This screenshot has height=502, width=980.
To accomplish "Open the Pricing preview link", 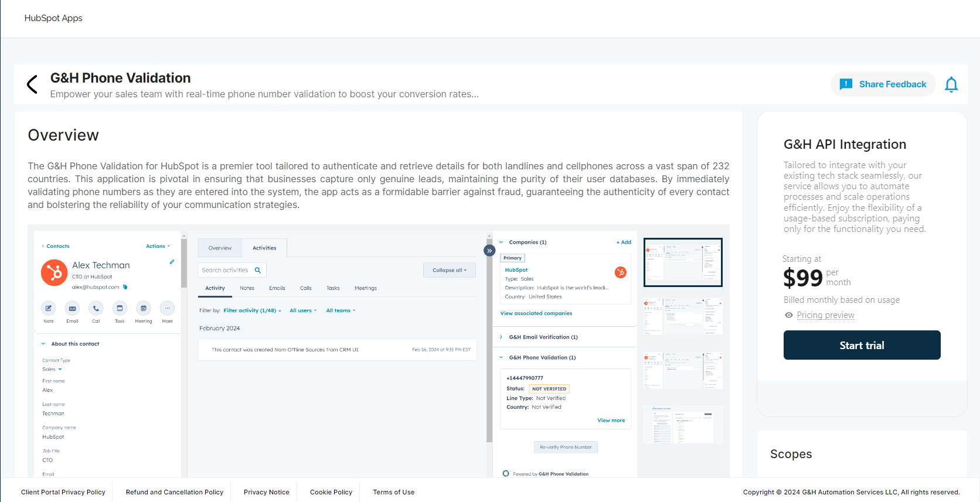I will (x=825, y=315).
